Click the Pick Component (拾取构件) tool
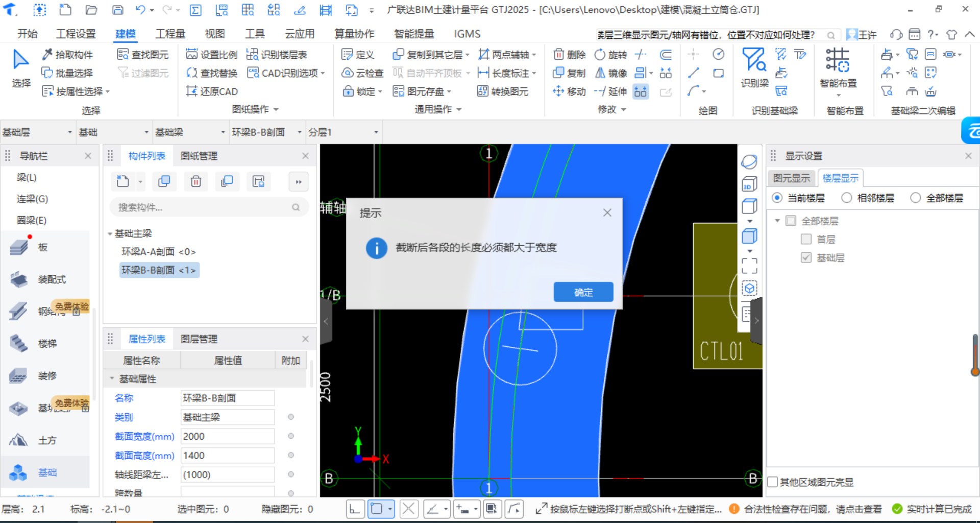 coord(67,55)
